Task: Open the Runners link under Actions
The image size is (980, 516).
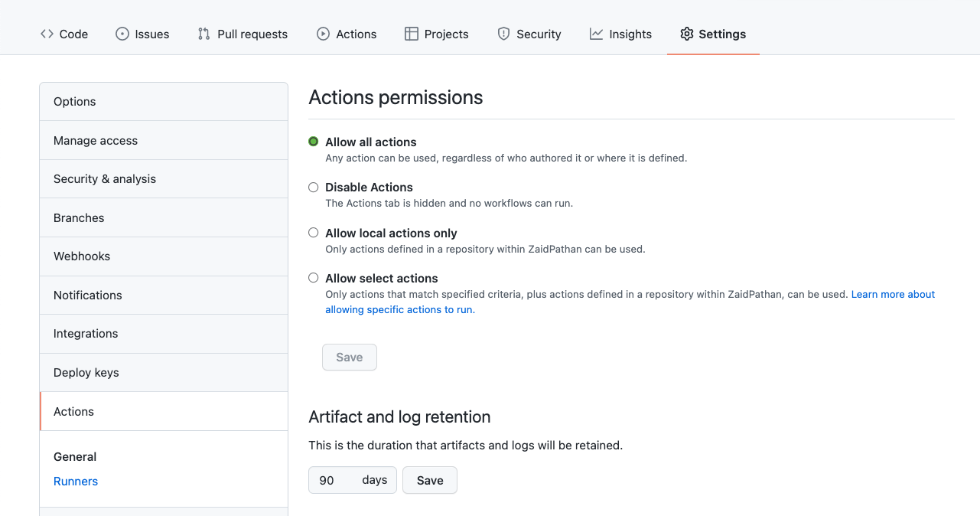Action: coord(76,482)
